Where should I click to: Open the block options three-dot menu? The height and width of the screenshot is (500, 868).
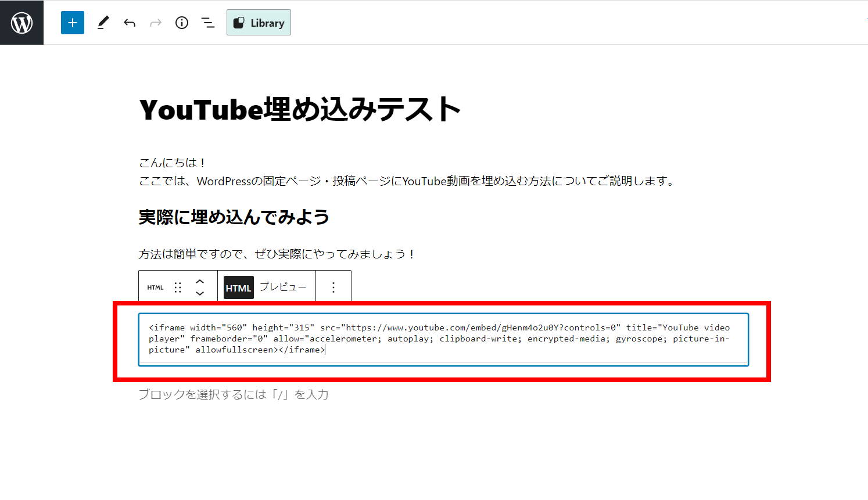tap(333, 287)
